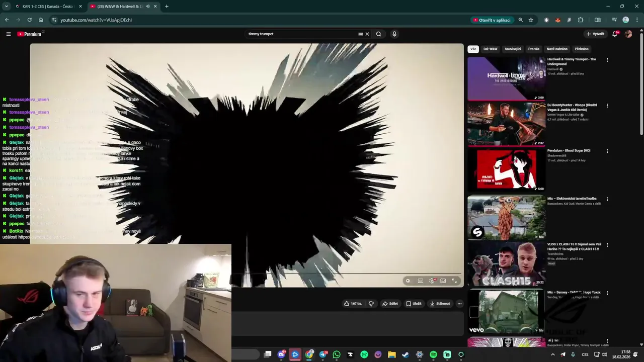This screenshot has height=362, width=644.
Task: Run search with the magnifier button
Action: pyautogui.click(x=379, y=34)
